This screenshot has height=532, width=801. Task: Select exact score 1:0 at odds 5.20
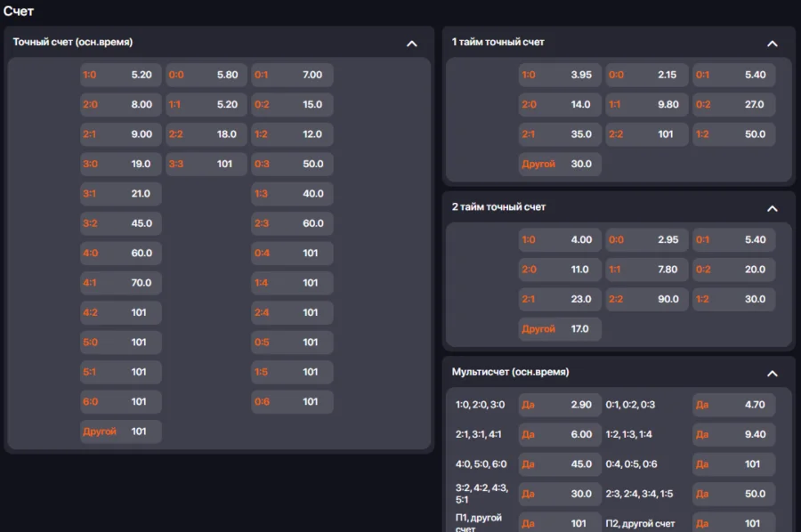[x=120, y=75]
